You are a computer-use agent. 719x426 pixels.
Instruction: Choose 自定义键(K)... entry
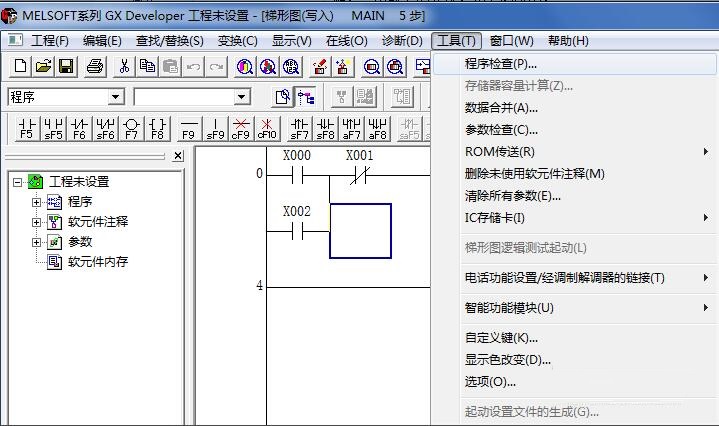click(575, 338)
